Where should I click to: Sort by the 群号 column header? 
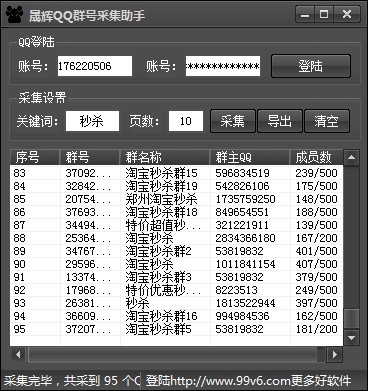tap(90, 157)
